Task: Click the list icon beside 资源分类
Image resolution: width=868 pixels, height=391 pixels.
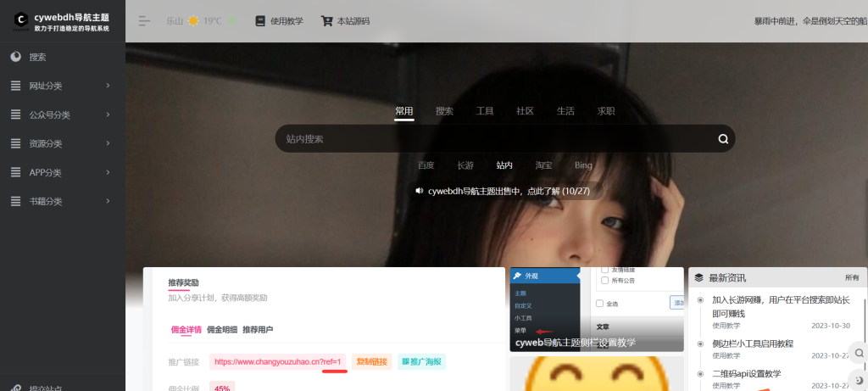Action: coord(16,143)
